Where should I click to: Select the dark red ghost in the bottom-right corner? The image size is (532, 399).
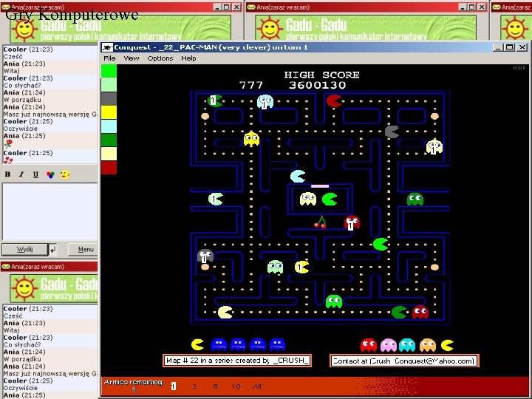420,312
